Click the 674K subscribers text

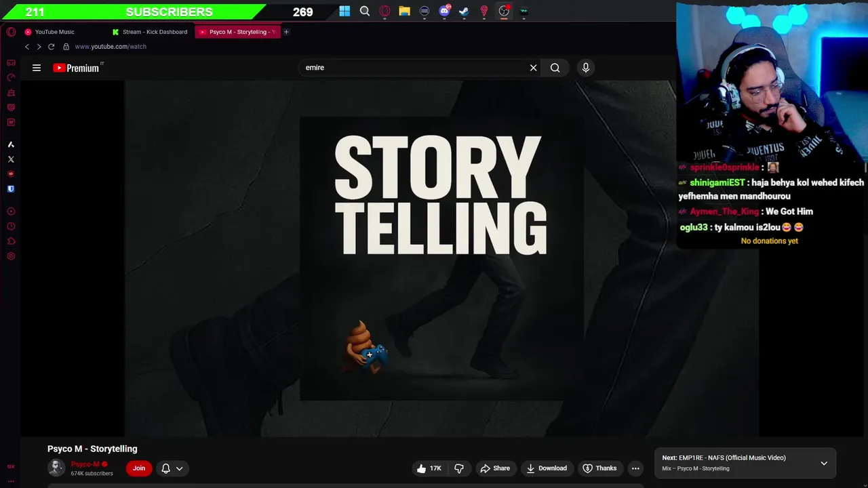click(92, 473)
